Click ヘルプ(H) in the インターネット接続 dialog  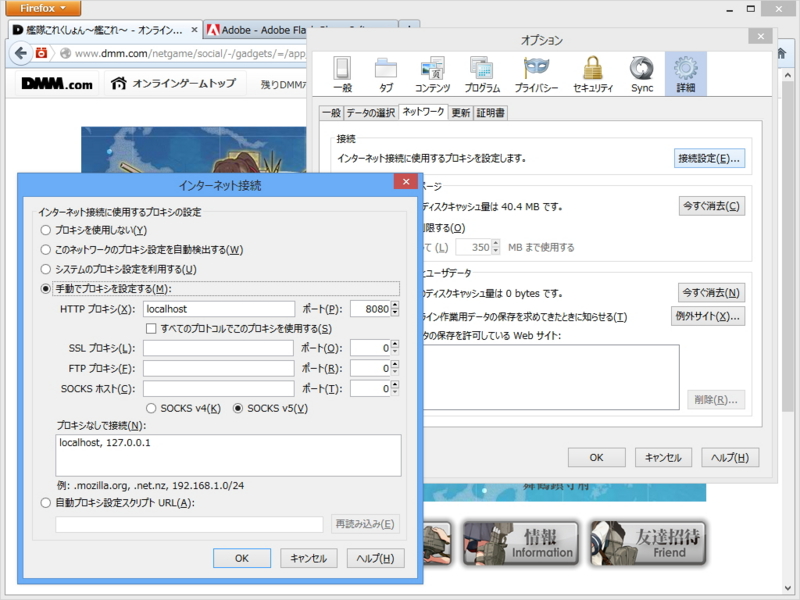coord(376,558)
